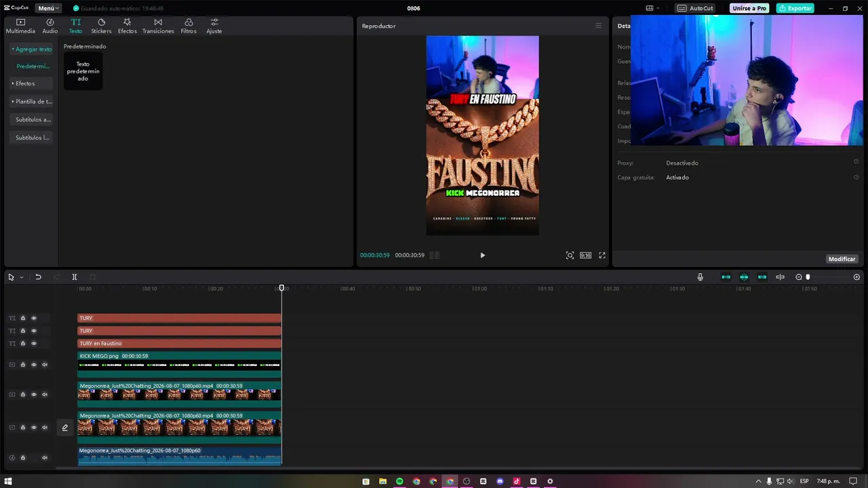The image size is (868, 488).
Task: Open the notifications icon in system tray
Action: (853, 481)
